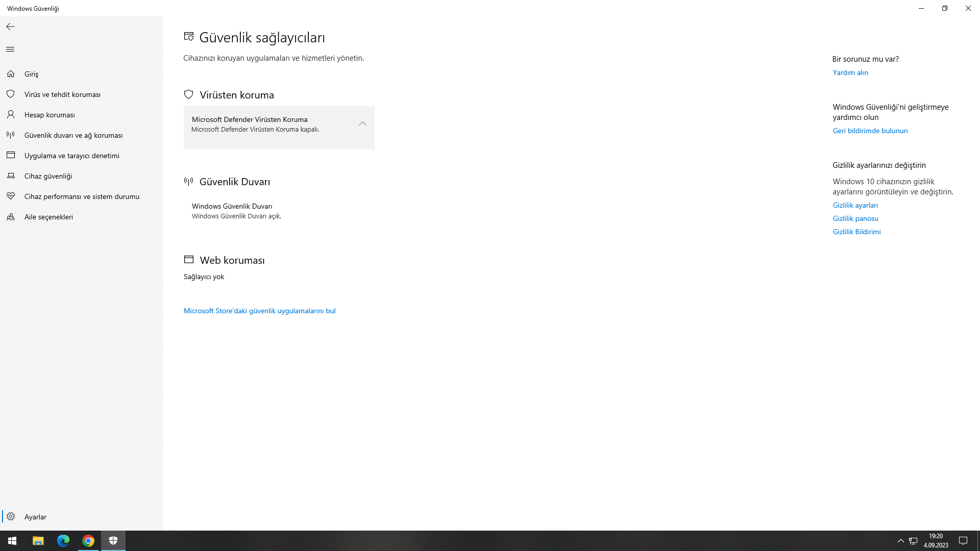The height and width of the screenshot is (551, 980).
Task: Click the Cihaz güvenliği laptop icon
Action: 11,176
